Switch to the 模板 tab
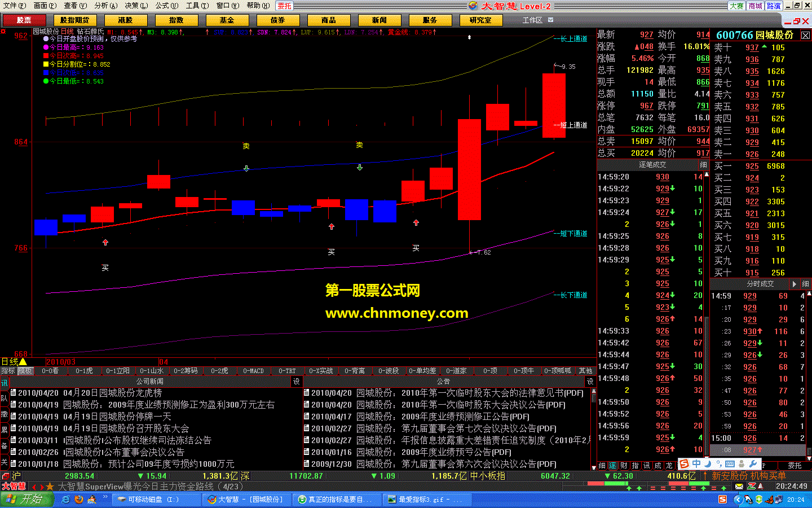 [x=25, y=371]
